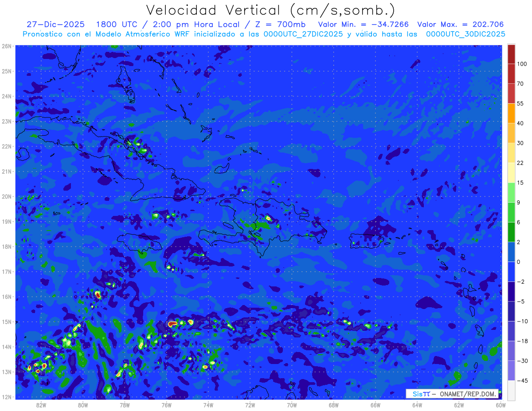Click the "26N" latitude label
Screen dimensions: 532x411
7,46
